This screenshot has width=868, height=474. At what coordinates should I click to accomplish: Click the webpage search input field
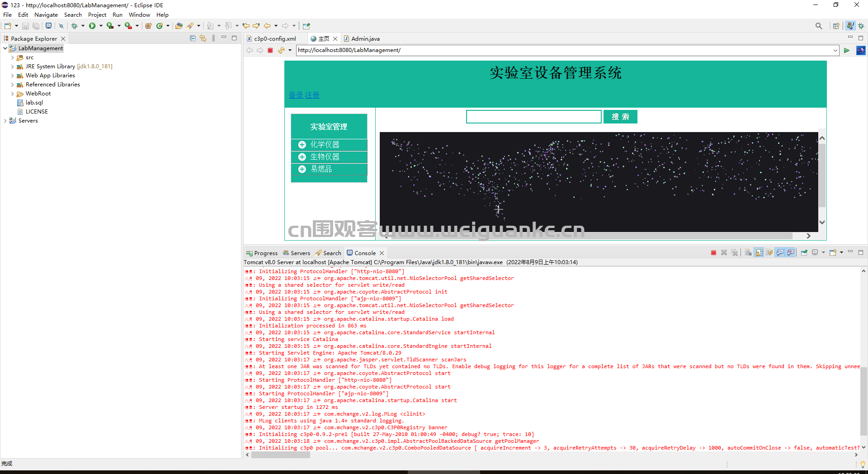click(x=533, y=117)
